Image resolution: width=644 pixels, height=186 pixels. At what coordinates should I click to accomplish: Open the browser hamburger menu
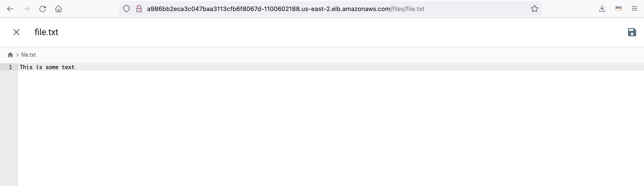[635, 9]
